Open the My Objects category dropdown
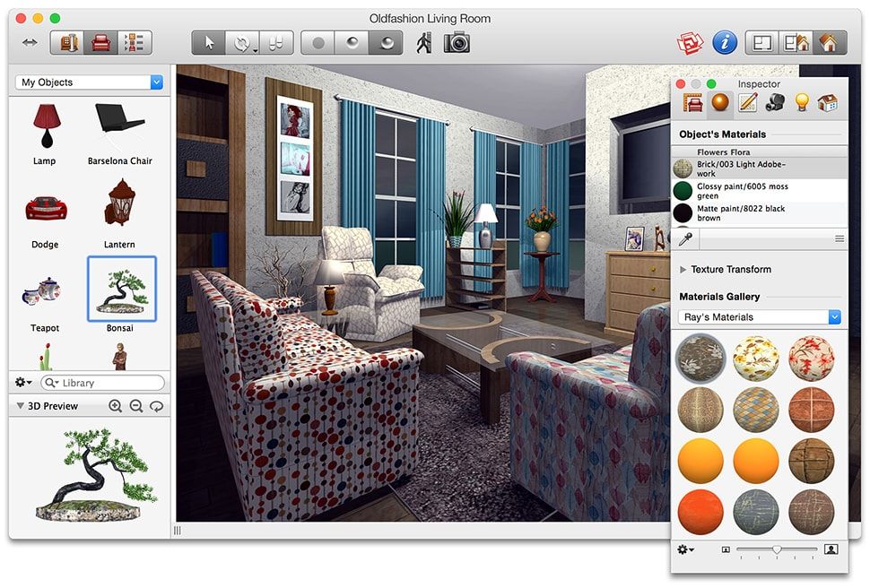This screenshot has height=588, width=870. click(x=90, y=82)
